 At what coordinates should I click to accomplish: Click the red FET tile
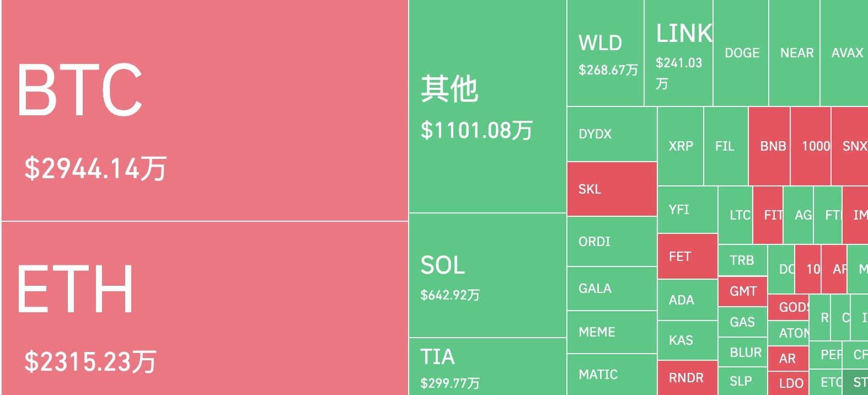coord(688,257)
